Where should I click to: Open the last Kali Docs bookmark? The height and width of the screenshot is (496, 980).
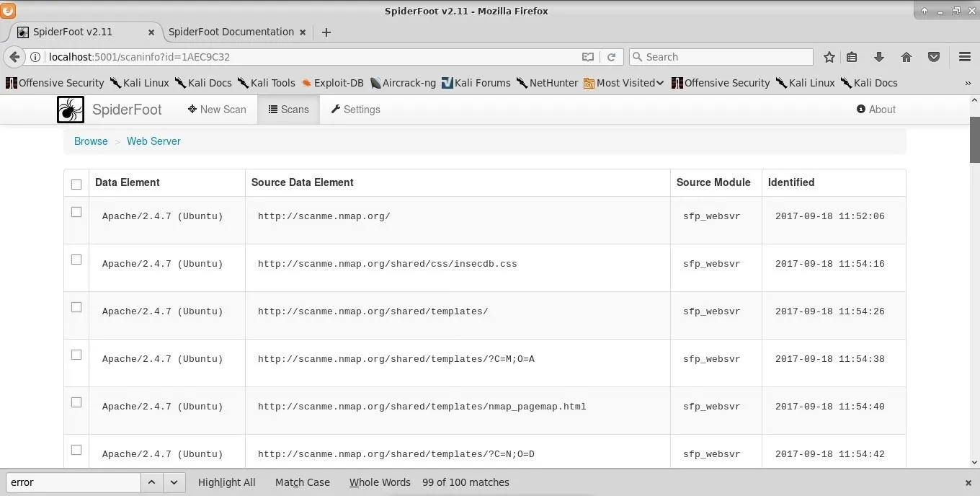coord(869,83)
